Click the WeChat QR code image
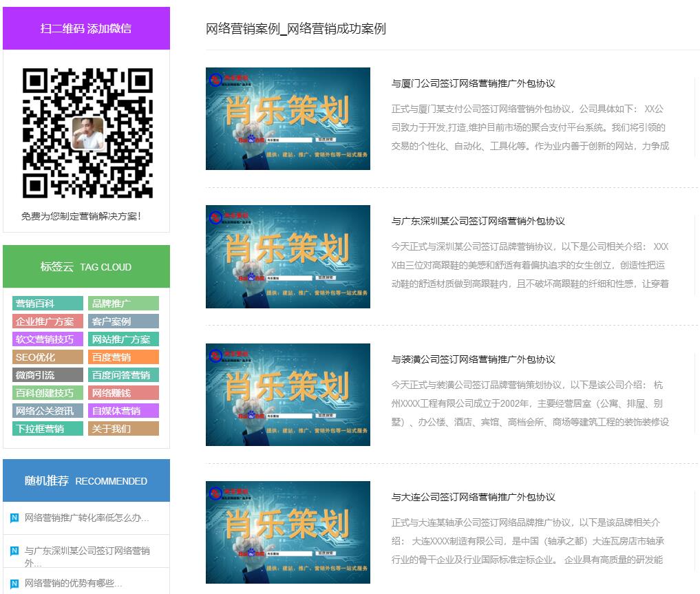 87,133
